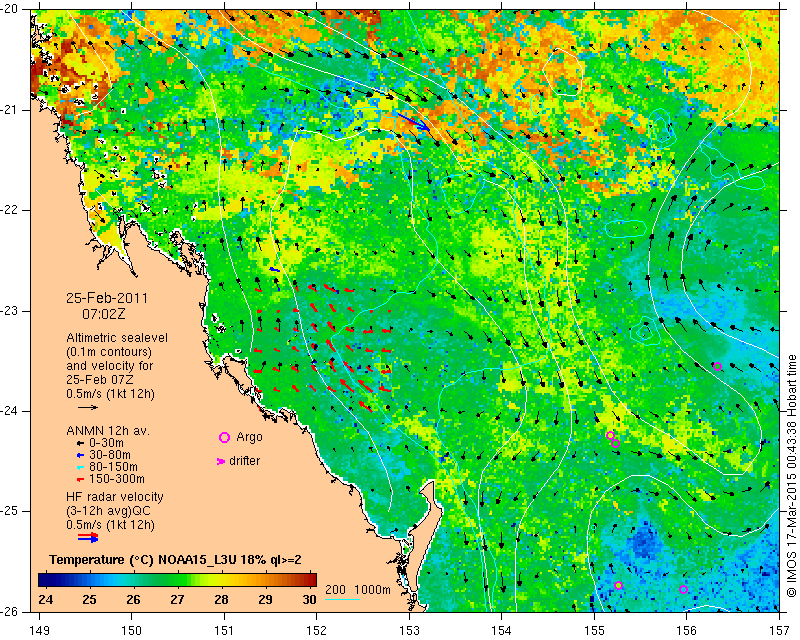Click the 'drifter' legend label
Image resolution: width=800 pixels, height=640 pixels.
point(244,461)
